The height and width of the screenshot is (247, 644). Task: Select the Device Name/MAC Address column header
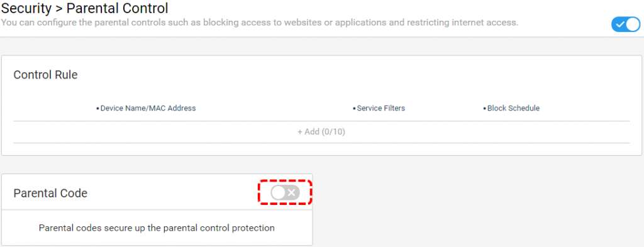pyautogui.click(x=148, y=108)
